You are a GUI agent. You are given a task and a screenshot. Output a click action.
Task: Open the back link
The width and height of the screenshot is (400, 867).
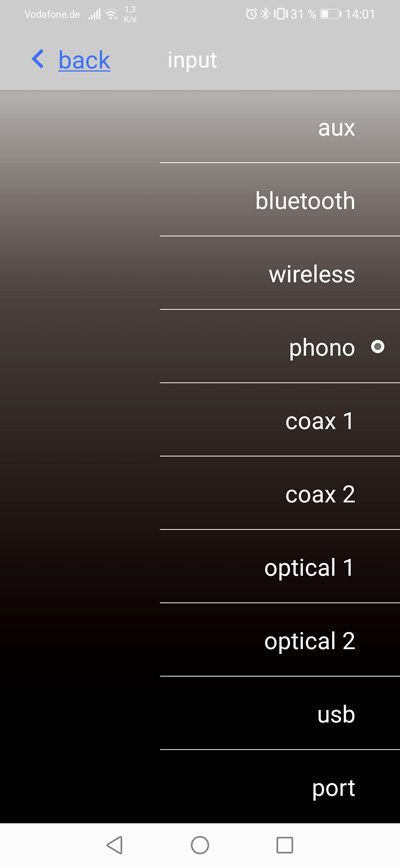click(84, 60)
